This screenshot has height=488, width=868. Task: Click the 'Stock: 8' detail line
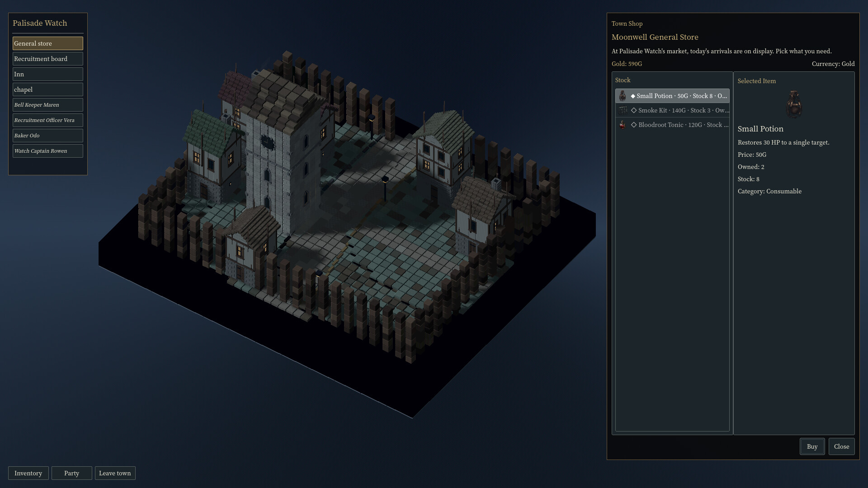tap(748, 179)
